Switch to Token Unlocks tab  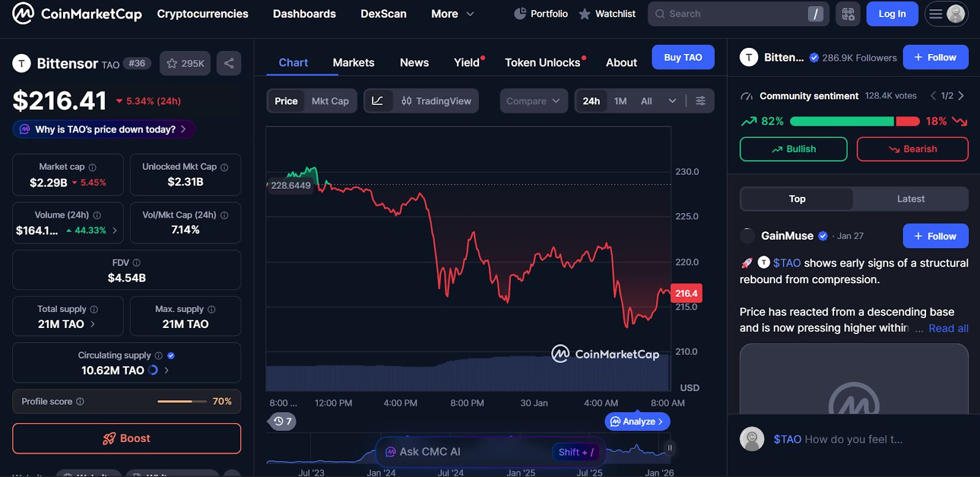click(543, 63)
